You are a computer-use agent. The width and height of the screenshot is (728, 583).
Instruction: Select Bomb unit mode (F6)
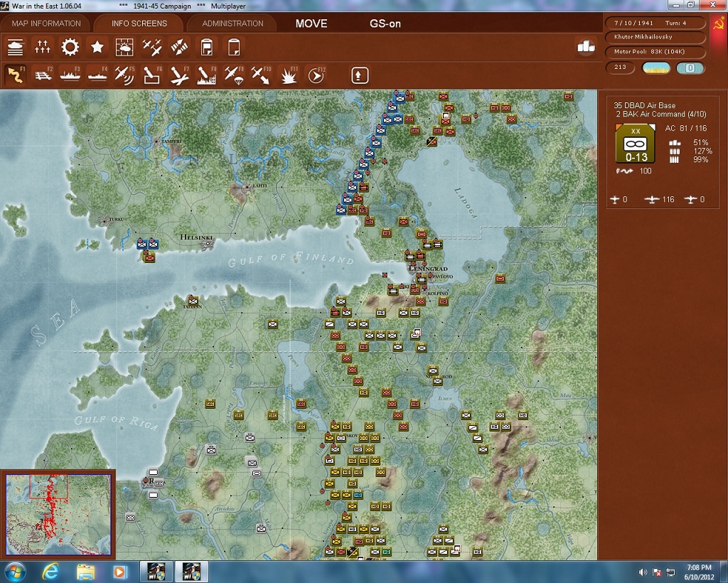tap(152, 75)
